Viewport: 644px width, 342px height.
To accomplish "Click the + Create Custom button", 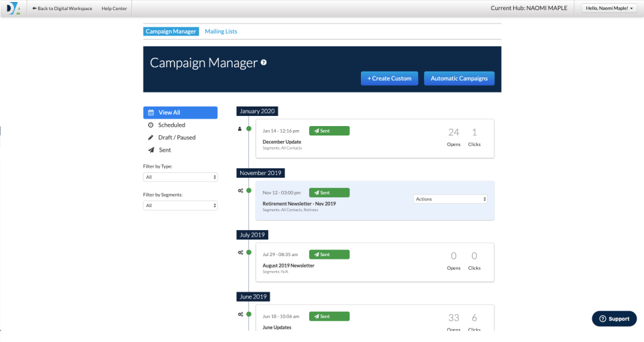I will [389, 78].
